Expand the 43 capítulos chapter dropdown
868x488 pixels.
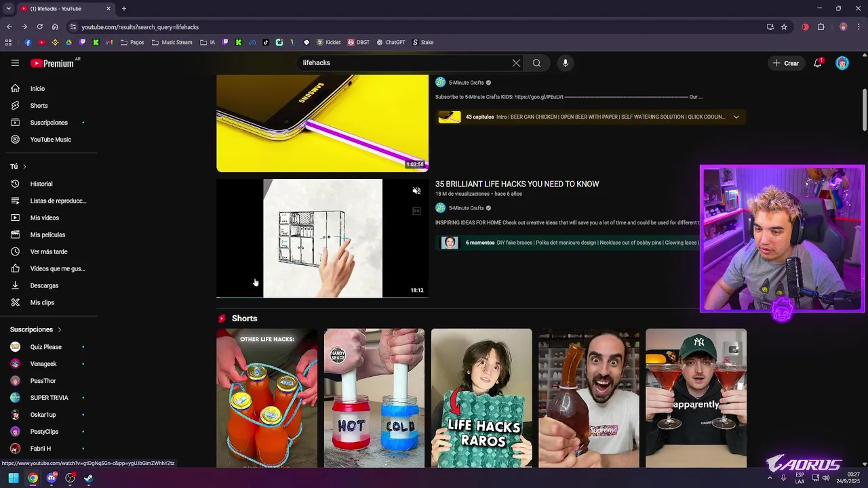(736, 117)
